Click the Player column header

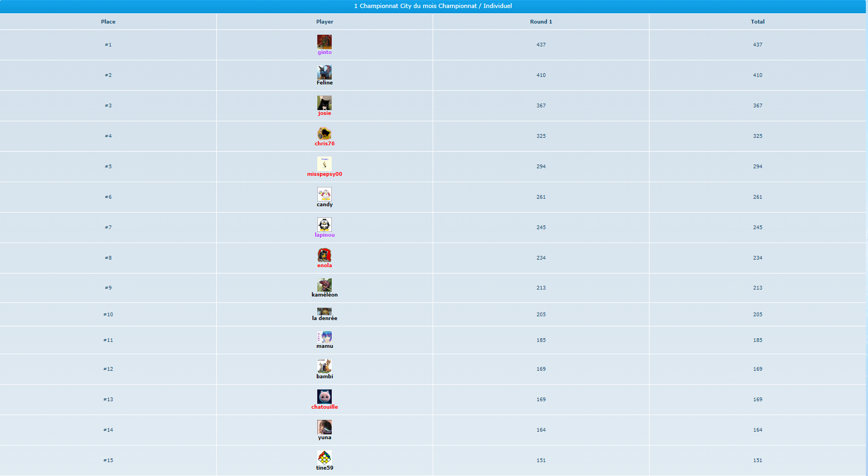324,22
